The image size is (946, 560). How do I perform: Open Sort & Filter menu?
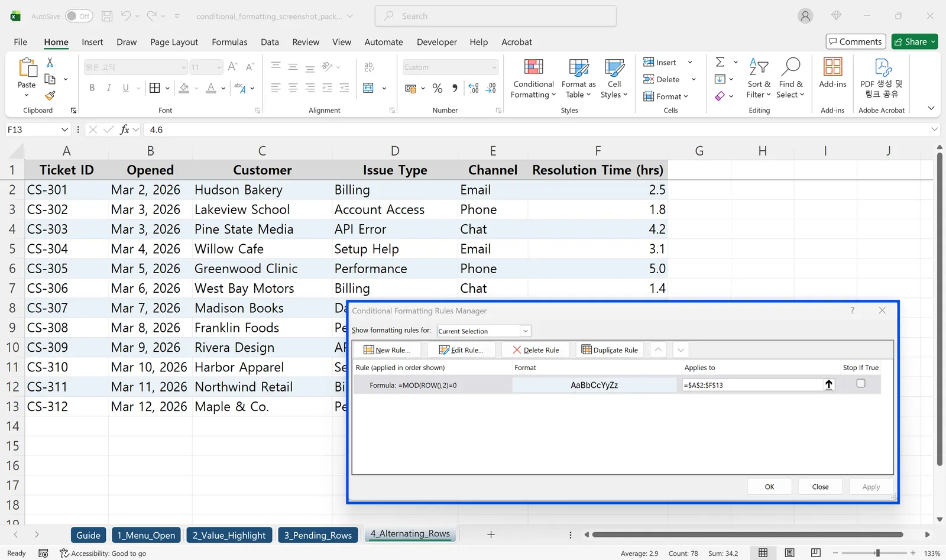tap(759, 79)
